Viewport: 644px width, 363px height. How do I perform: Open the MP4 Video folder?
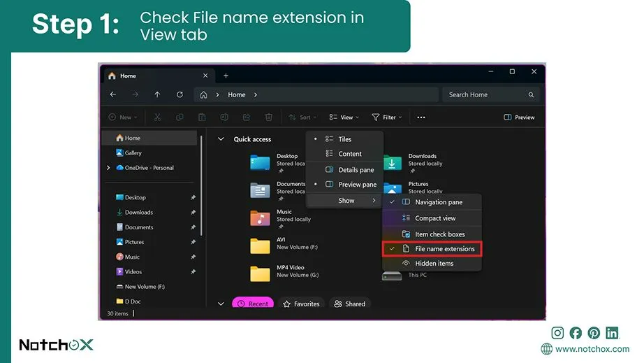point(260,273)
